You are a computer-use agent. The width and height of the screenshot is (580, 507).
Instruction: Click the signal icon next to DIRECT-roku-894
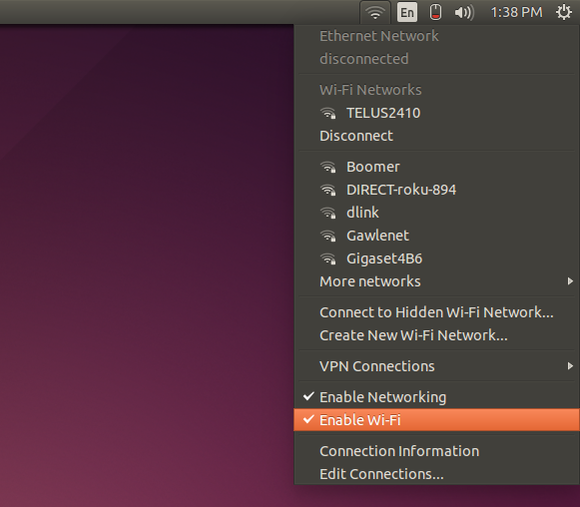[x=328, y=190]
